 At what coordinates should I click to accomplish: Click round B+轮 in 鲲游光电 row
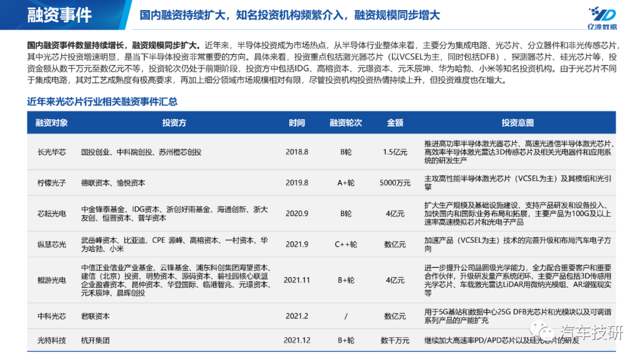click(346, 280)
